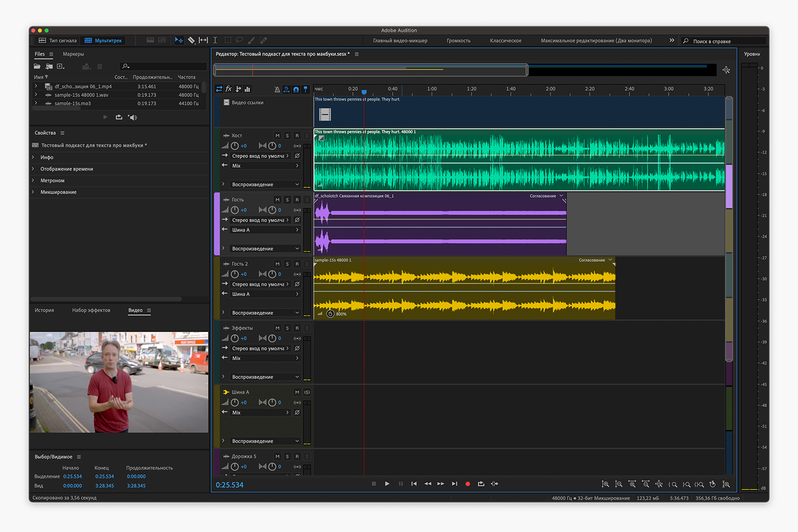
Task: Click the Stop button in transport
Action: [374, 484]
